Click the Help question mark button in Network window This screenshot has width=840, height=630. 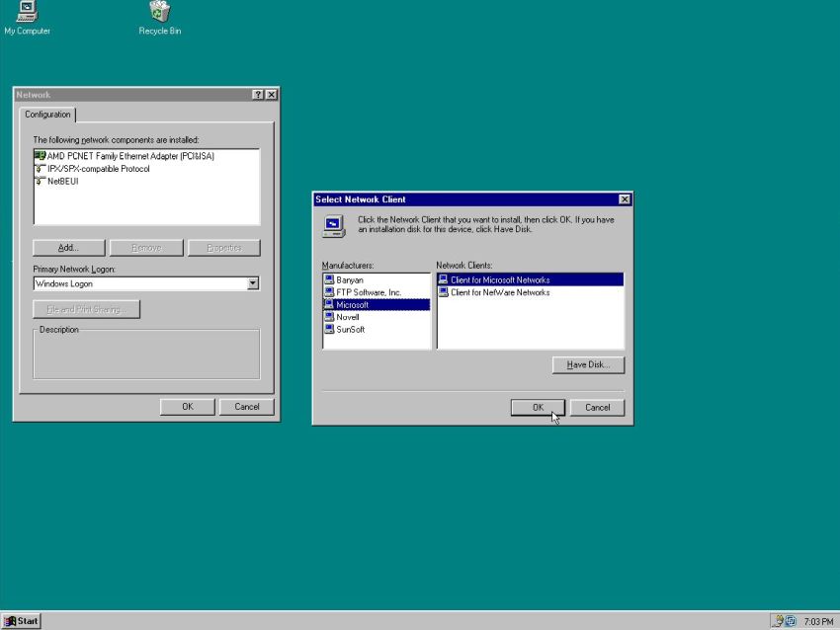click(x=258, y=95)
